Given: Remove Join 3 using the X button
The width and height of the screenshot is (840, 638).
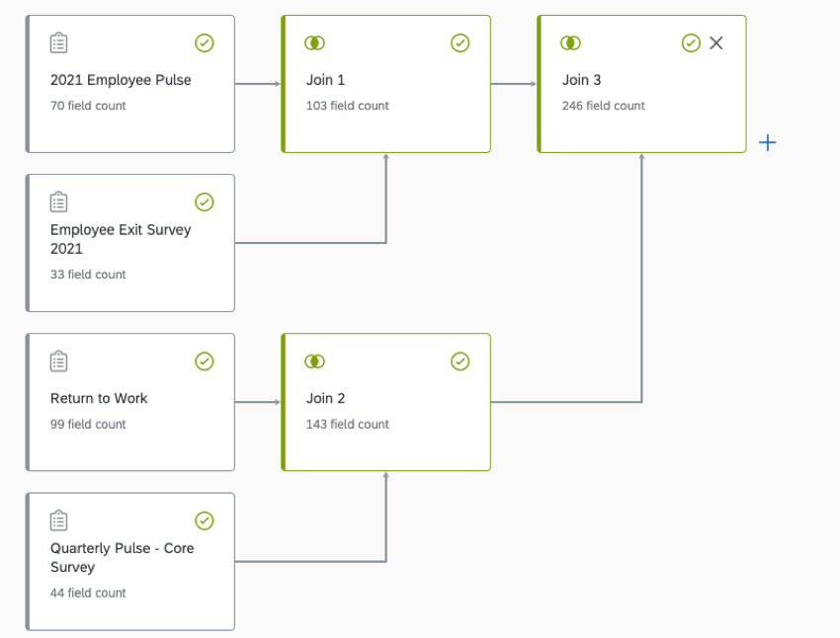Looking at the screenshot, I should pos(715,42).
